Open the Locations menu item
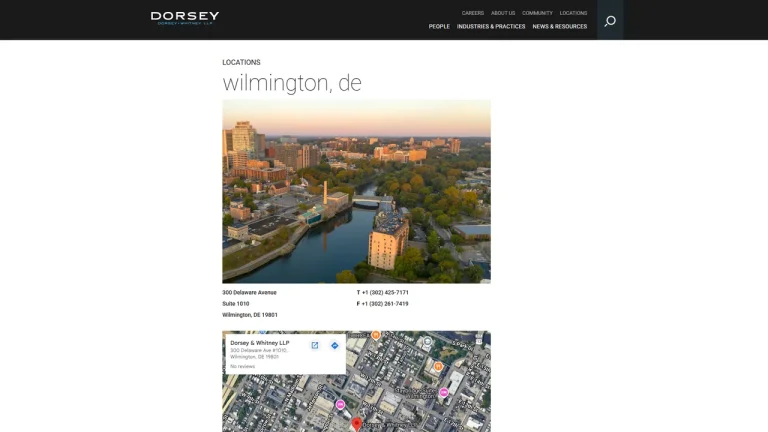Viewport: 768px width, 432px height. click(574, 13)
